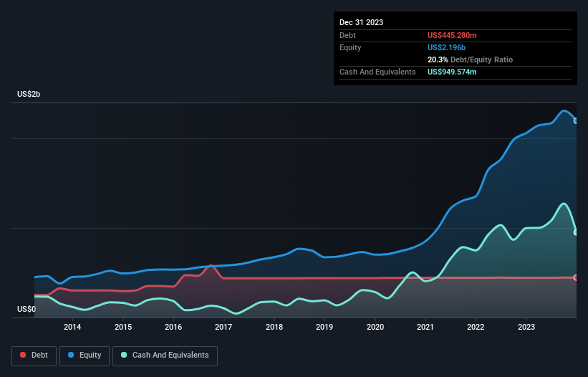Click the 20.3% Debt/Equity Ratio text

point(470,59)
